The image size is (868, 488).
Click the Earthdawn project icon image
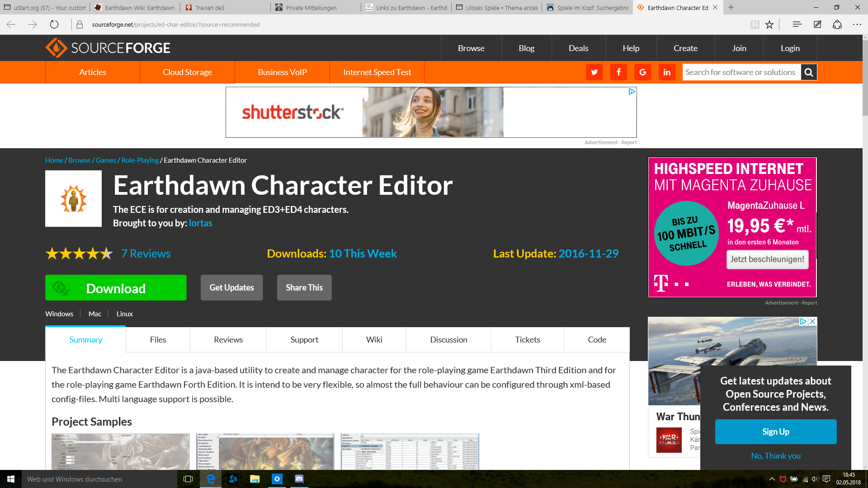coord(73,198)
